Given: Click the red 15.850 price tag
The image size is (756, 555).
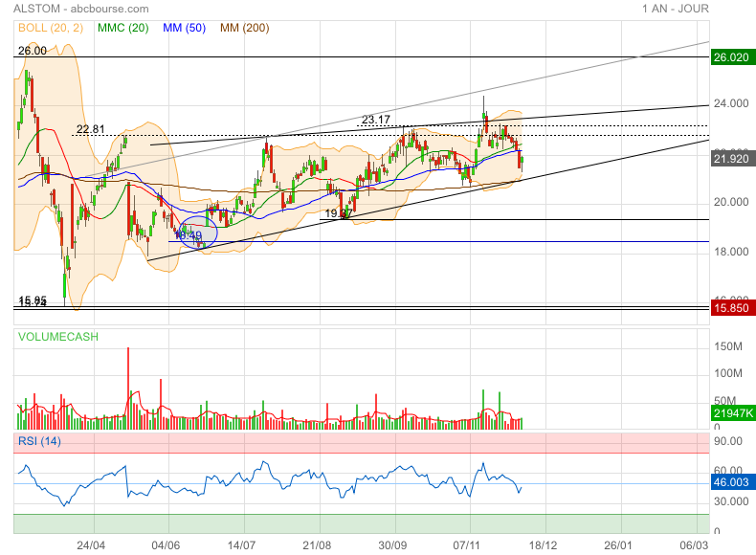Looking at the screenshot, I should click(732, 307).
